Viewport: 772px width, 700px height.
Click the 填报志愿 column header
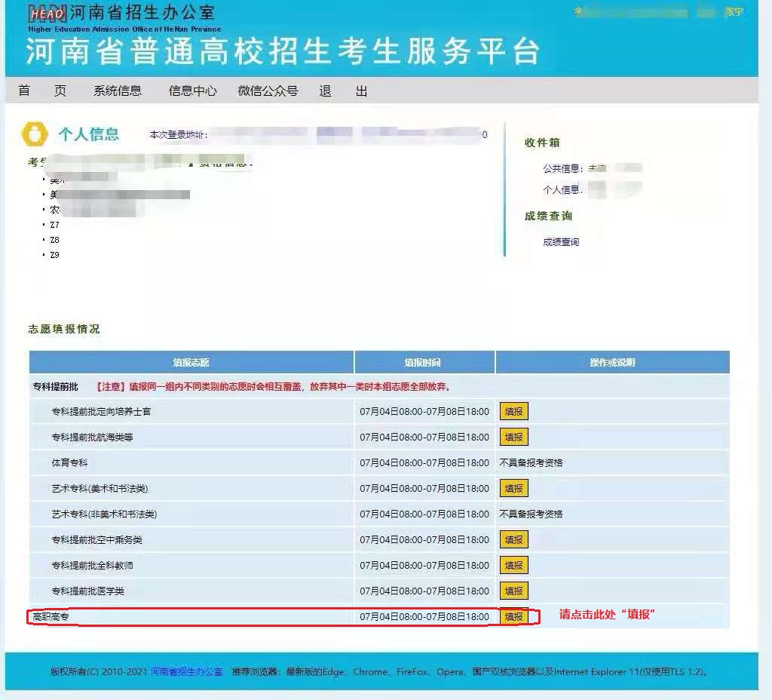pos(191,362)
